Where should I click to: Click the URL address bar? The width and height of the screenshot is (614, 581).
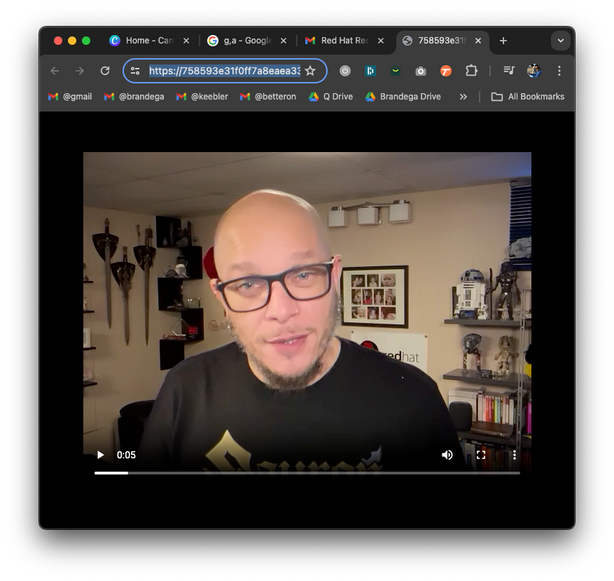pos(222,71)
